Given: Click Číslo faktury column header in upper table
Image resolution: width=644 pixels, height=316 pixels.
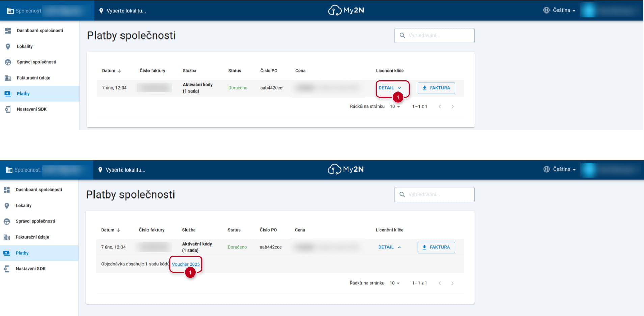Looking at the screenshot, I should [x=153, y=71].
